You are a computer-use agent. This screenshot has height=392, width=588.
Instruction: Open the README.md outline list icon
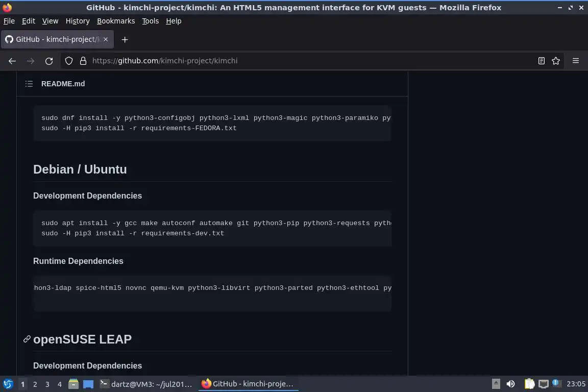click(29, 84)
